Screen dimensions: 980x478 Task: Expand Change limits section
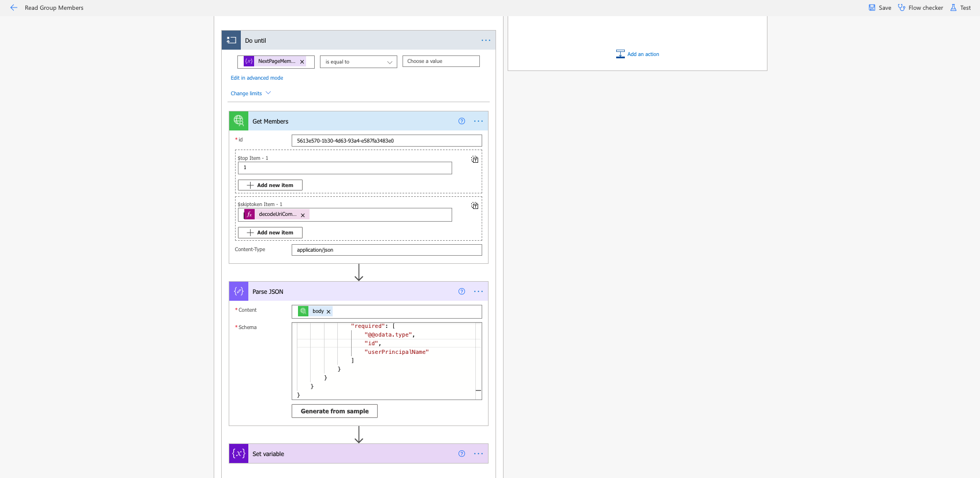[251, 94]
